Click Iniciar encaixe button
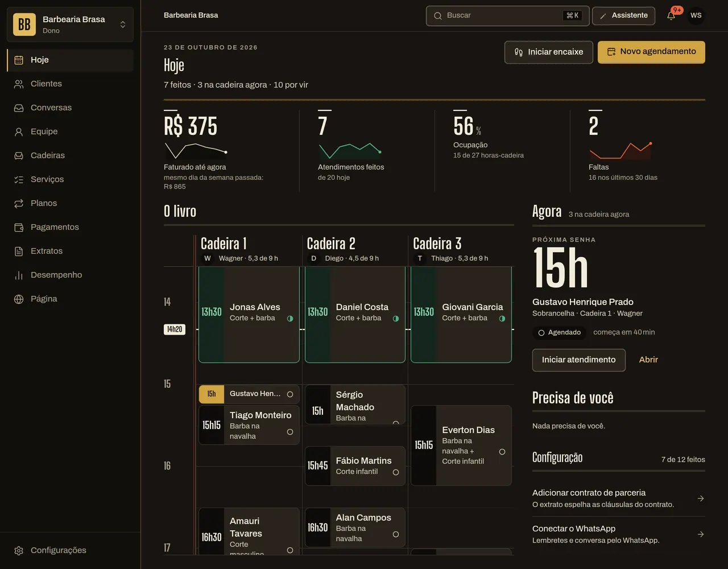The image size is (728, 569). (549, 52)
